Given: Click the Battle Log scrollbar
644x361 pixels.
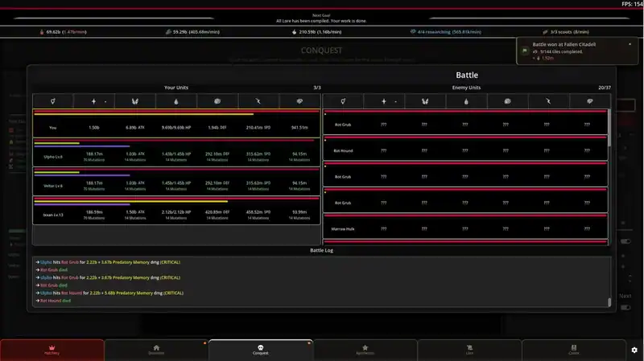Looking at the screenshot, I should 609,302.
